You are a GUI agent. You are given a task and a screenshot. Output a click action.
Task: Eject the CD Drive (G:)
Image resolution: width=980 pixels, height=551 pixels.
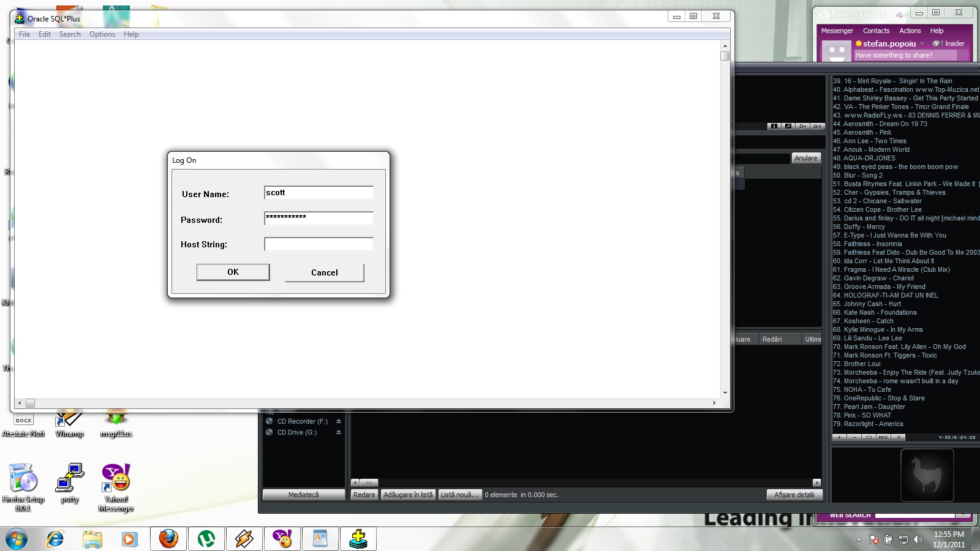click(x=339, y=432)
